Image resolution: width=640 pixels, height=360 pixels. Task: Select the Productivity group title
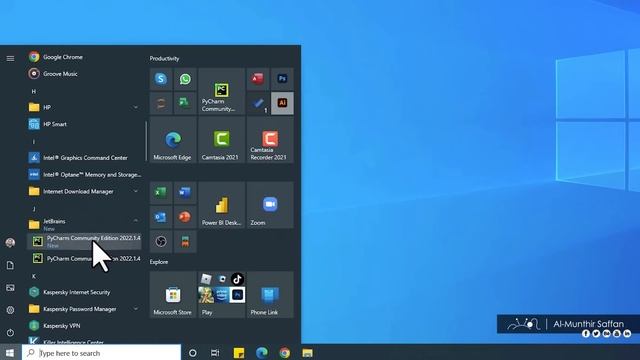(164, 58)
